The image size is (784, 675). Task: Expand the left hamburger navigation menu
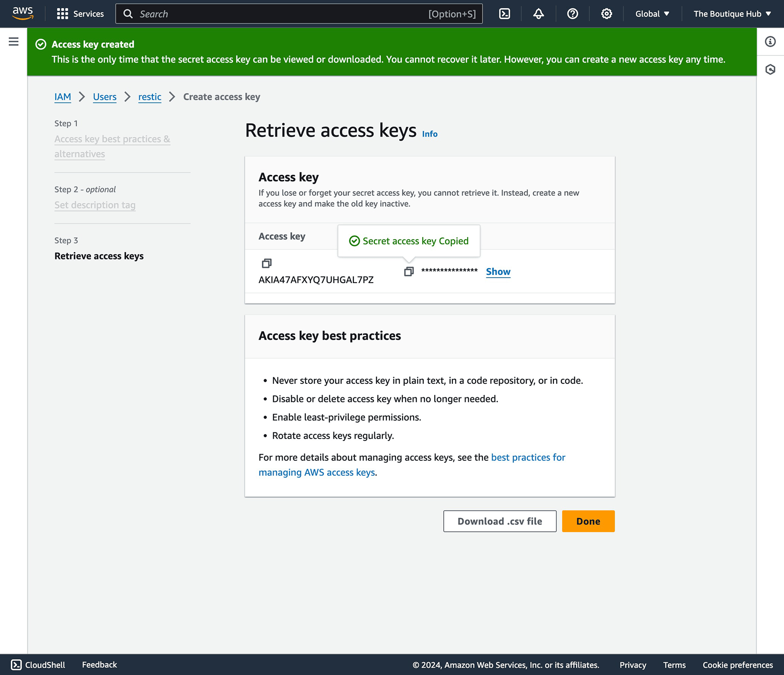(x=14, y=42)
